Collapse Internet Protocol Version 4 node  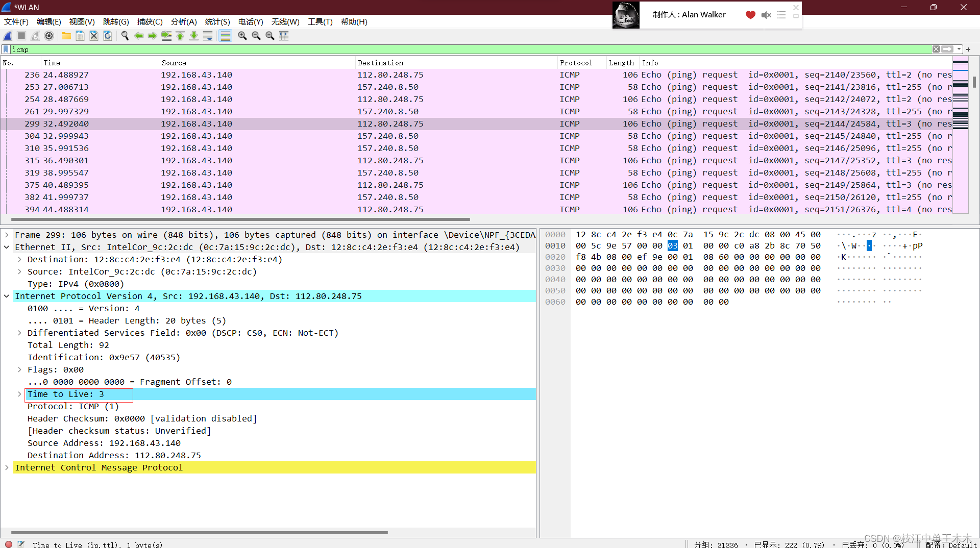(7, 296)
